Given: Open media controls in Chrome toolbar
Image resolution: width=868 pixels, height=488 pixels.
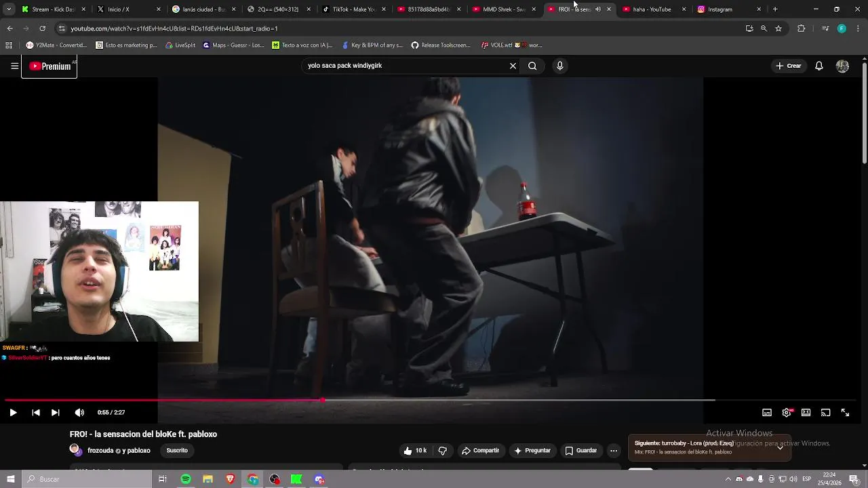Looking at the screenshot, I should pyautogui.click(x=825, y=28).
